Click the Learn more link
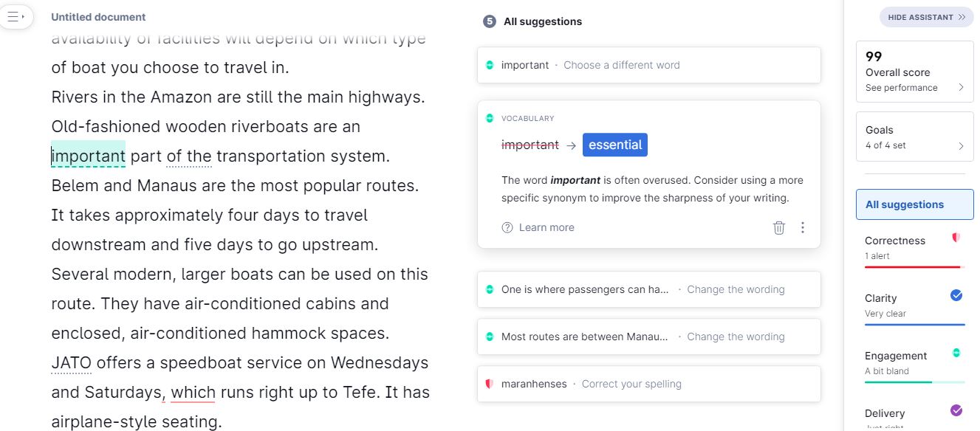This screenshot has height=431, width=980. (546, 227)
